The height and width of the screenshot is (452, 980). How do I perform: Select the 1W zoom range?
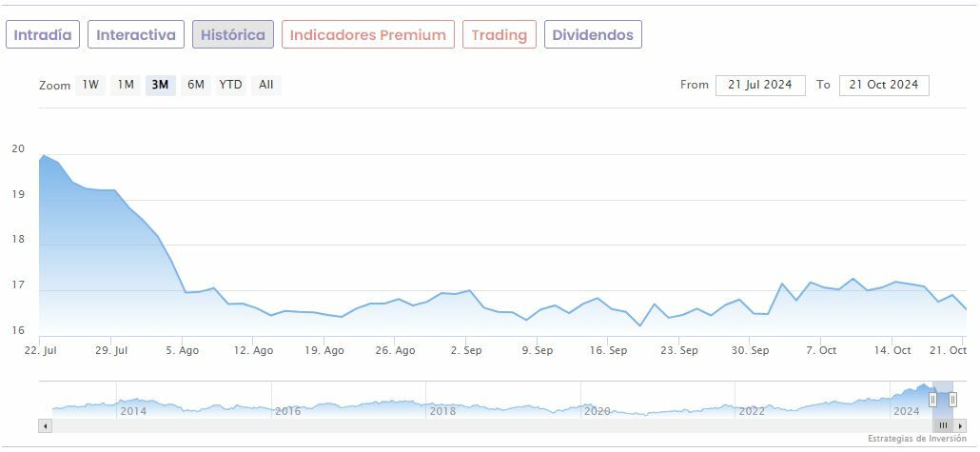[90, 85]
